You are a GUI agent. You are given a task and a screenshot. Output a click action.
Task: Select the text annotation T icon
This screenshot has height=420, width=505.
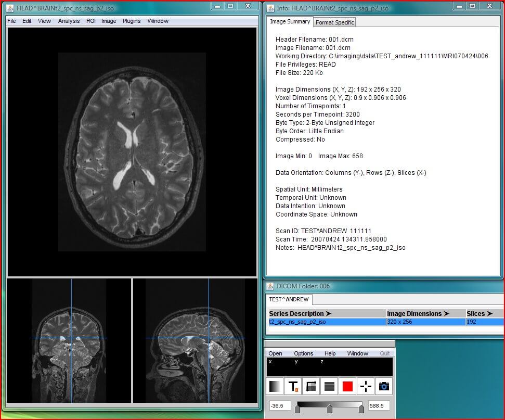(x=293, y=386)
